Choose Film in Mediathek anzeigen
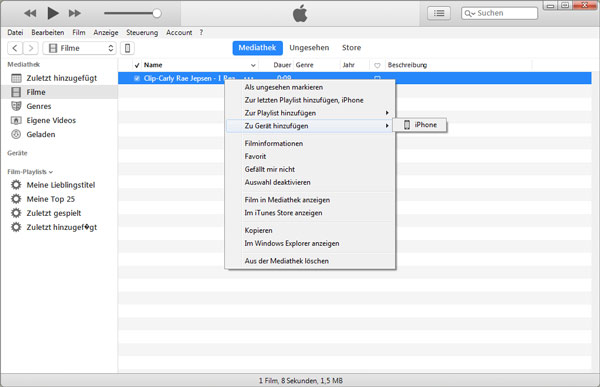 click(x=310, y=200)
